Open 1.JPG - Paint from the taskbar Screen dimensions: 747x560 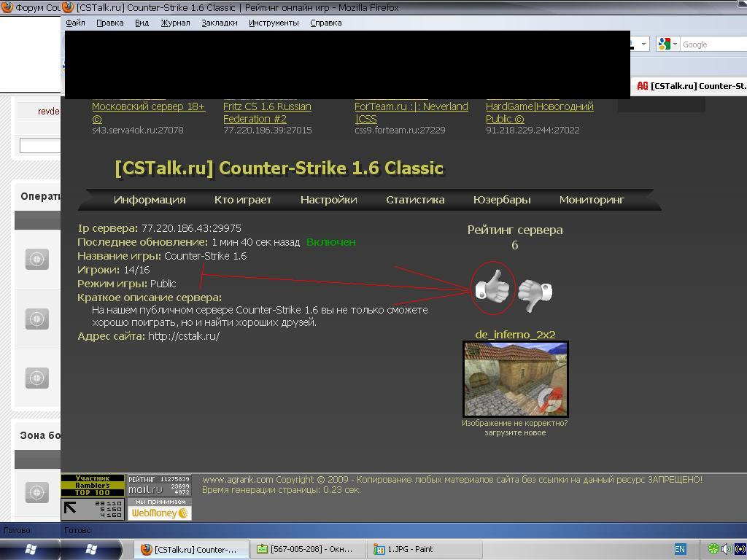click(x=424, y=550)
